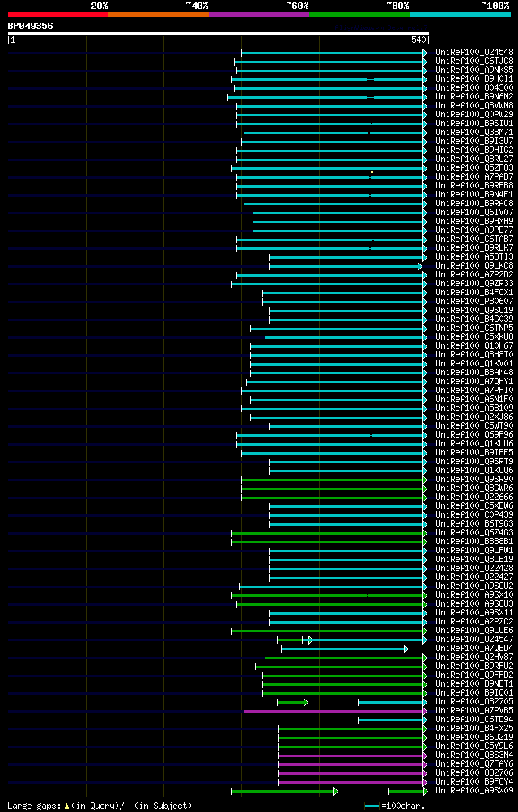The height and width of the screenshot is (812, 518).
Task: Select the UniRef100_Q9LUE6 label
Action: tap(474, 630)
